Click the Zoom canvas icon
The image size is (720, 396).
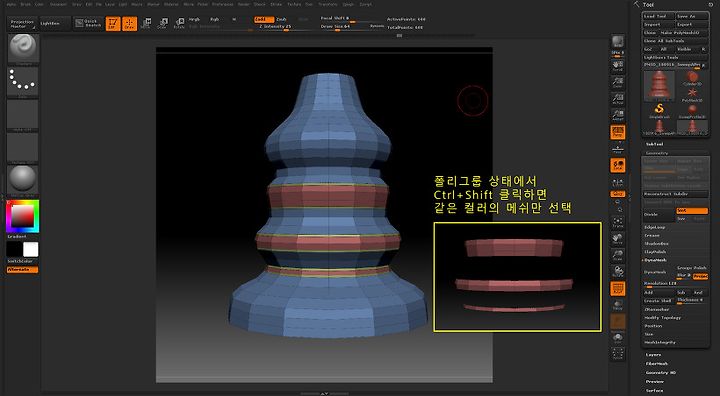click(x=618, y=83)
